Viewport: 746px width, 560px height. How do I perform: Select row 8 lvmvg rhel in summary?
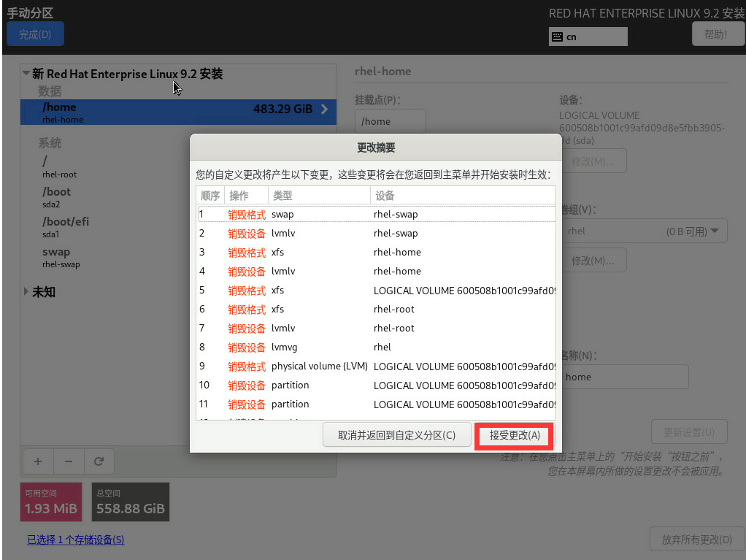tap(376, 347)
